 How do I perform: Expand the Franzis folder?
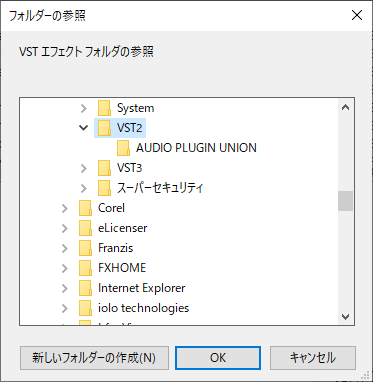click(65, 248)
